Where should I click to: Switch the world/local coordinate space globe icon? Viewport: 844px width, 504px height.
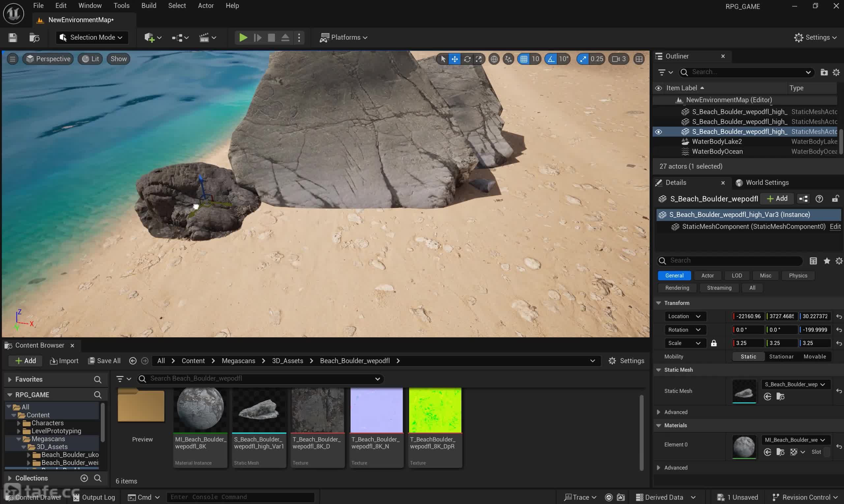tap(494, 59)
